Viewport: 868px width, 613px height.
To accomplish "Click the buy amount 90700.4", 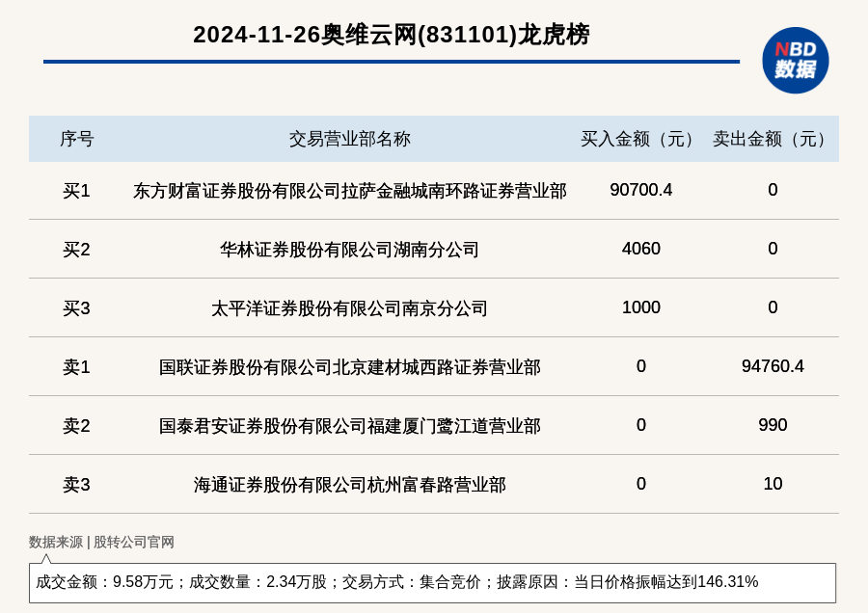I will (x=641, y=190).
